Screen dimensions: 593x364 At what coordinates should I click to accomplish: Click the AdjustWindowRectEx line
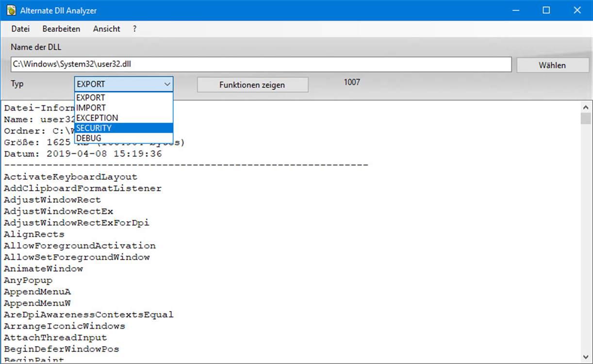[x=59, y=212]
